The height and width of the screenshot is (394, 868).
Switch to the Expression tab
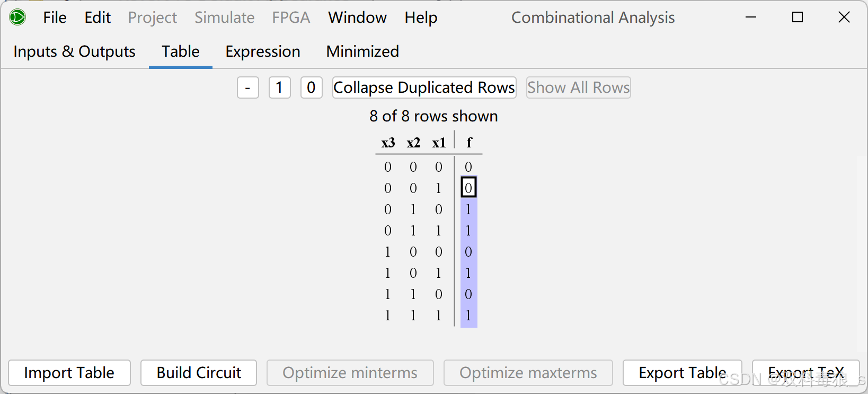point(263,51)
